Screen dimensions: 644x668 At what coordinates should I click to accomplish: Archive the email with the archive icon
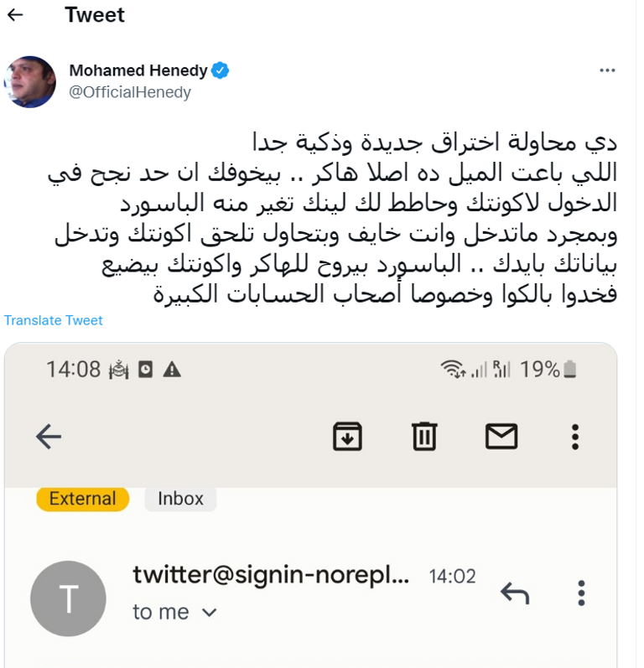click(347, 436)
